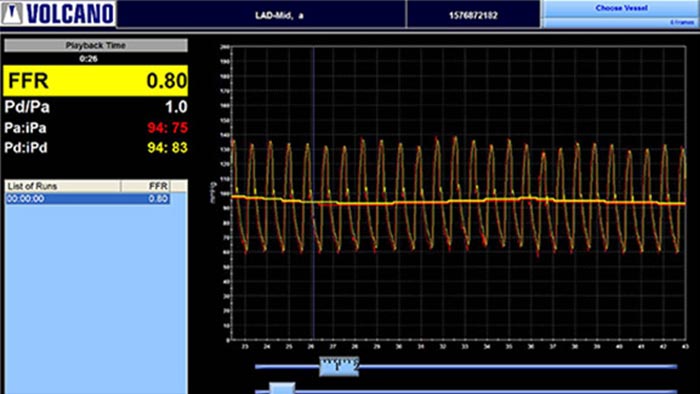Click the 1576872182 patient ID field
700x394 pixels.
pos(473,15)
